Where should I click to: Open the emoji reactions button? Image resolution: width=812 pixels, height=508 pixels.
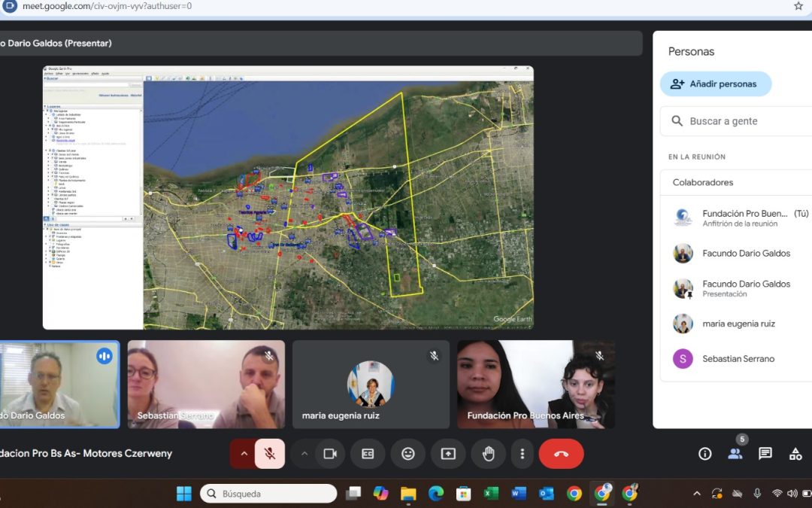pos(408,454)
